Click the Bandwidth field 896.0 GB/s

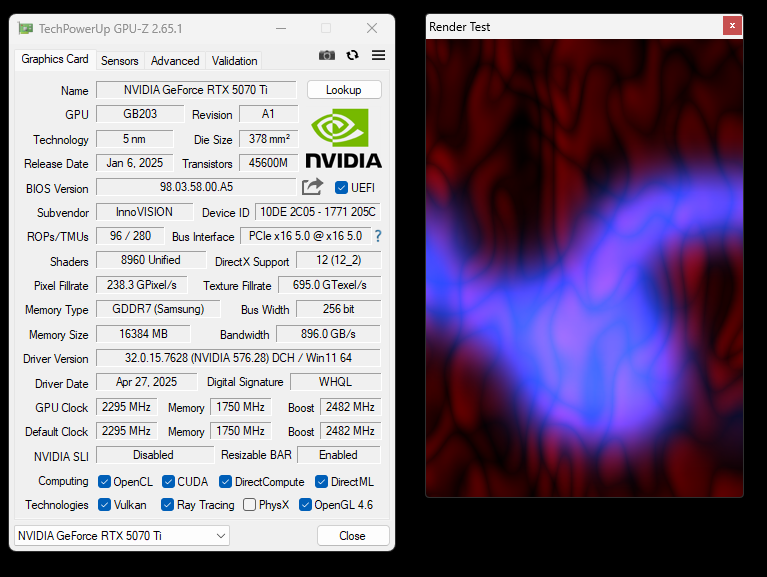click(328, 334)
